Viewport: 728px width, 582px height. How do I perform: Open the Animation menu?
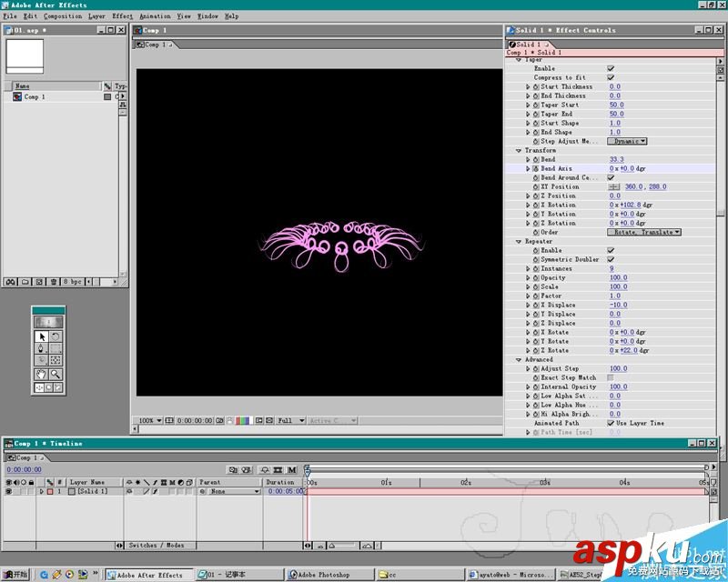[x=155, y=16]
